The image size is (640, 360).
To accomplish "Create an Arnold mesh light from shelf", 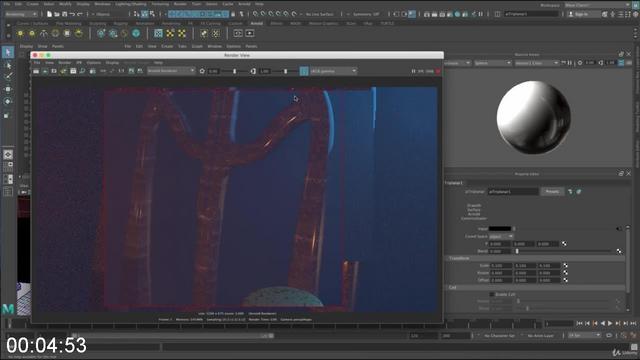I will click(32, 33).
